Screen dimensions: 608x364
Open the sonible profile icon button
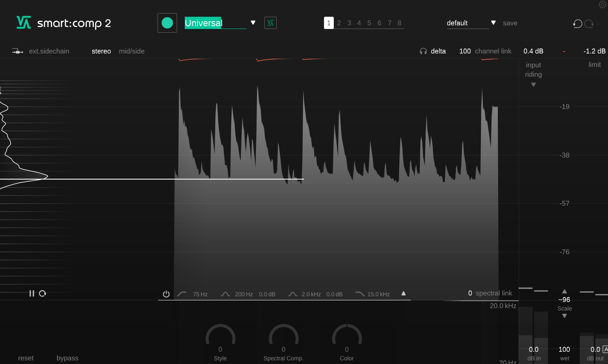pyautogui.click(x=271, y=23)
